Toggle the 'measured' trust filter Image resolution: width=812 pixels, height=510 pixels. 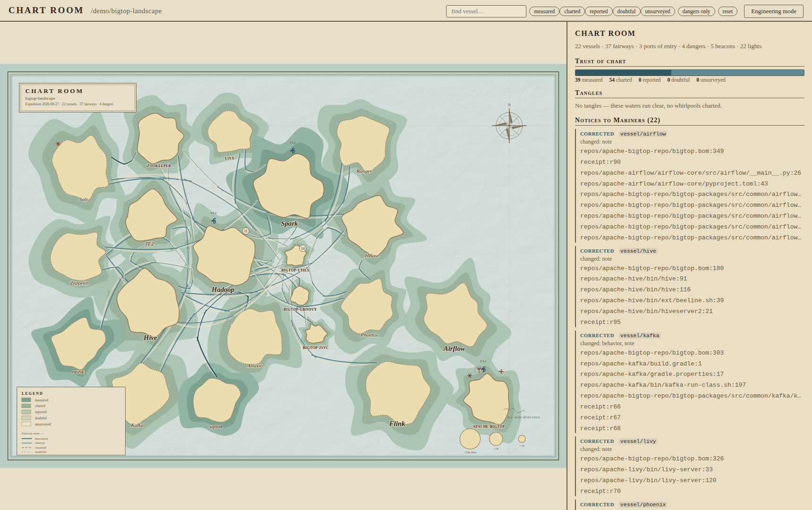(544, 11)
